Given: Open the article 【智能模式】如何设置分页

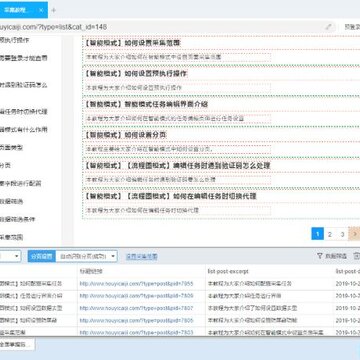Looking at the screenshot, I should pyautogui.click(x=125, y=135).
